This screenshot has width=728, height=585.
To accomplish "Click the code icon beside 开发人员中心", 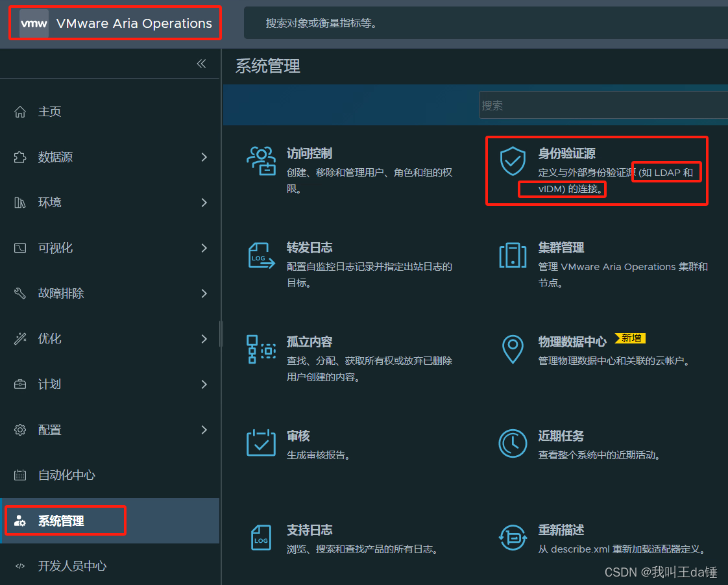I will 20,566.
